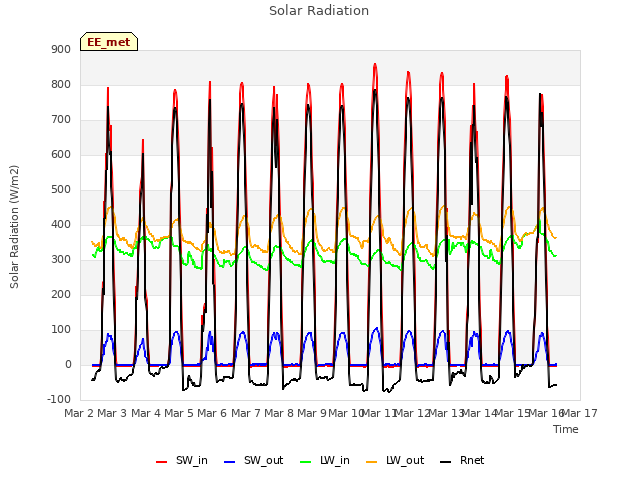Click the Mar 12 x-axis tick label
Screen dimensions: 640x480
(413, 413)
